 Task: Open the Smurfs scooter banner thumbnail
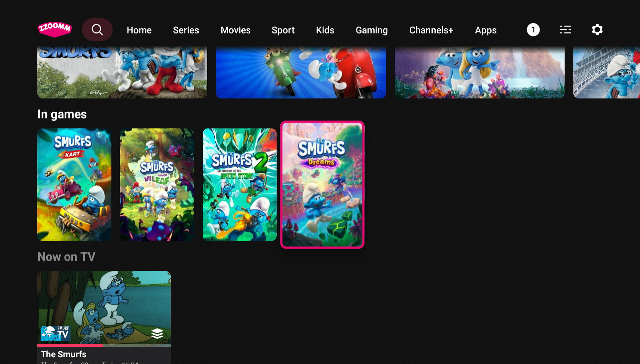[x=301, y=72]
